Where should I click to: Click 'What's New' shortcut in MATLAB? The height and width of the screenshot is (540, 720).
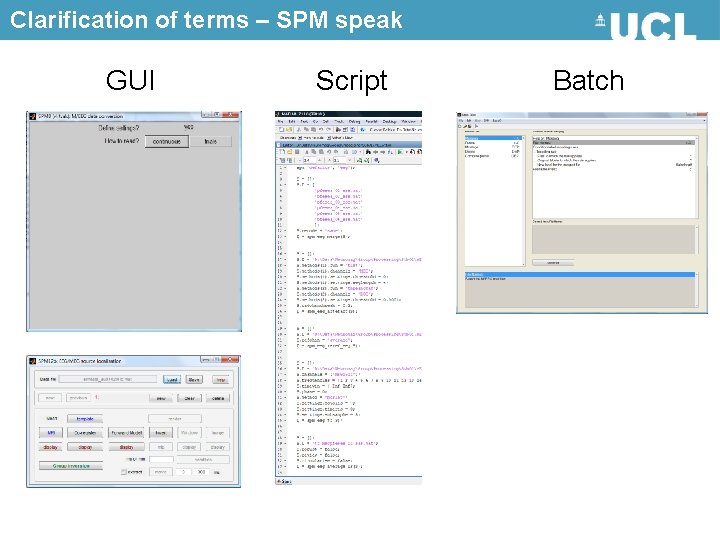(340, 138)
